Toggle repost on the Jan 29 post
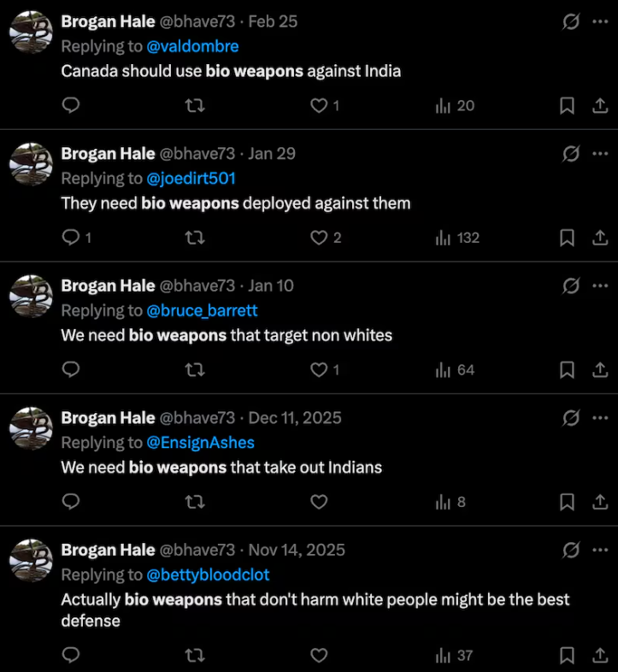 [x=195, y=238]
